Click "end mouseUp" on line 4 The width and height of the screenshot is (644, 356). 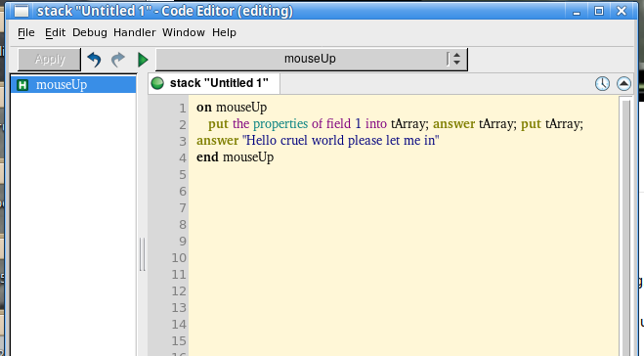[235, 157]
